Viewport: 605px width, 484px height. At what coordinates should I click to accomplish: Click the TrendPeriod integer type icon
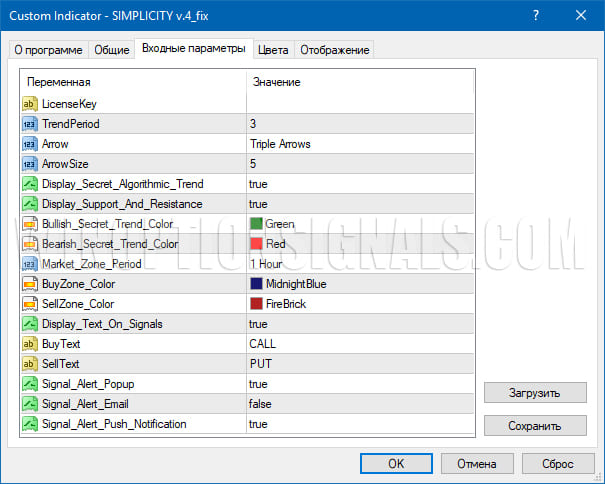click(x=30, y=123)
